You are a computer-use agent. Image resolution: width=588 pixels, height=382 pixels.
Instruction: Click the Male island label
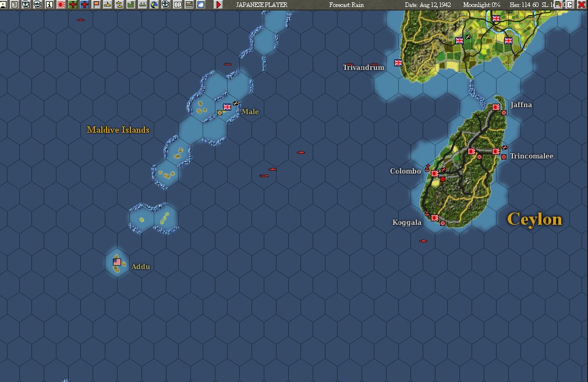coord(250,111)
